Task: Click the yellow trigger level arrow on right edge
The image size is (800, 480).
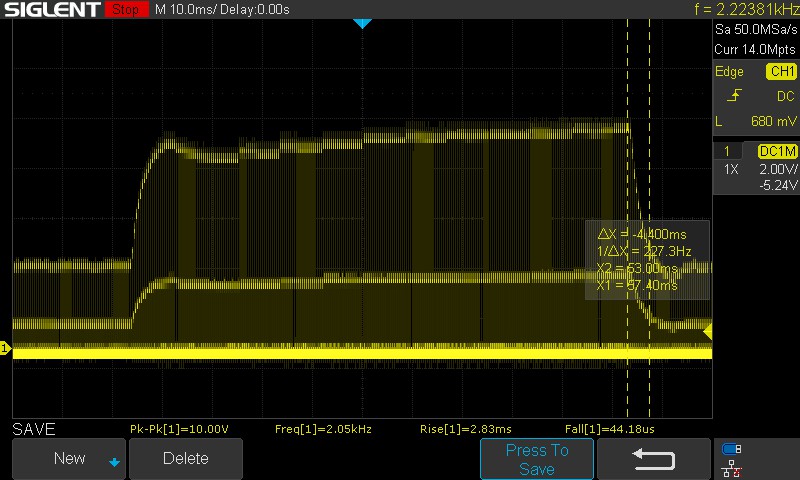Action: [707, 331]
